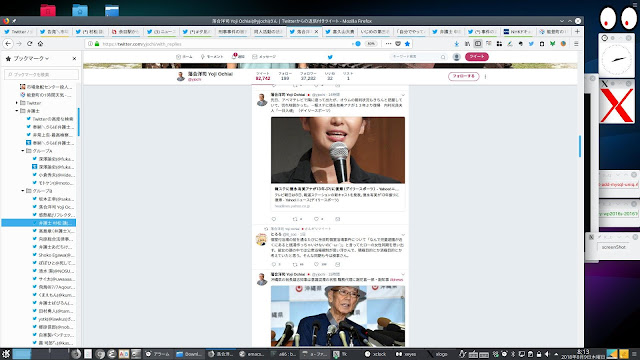This screenshot has width=640, height=360.
Task: Collapse the グループB bookmark folder
Action: [23, 191]
